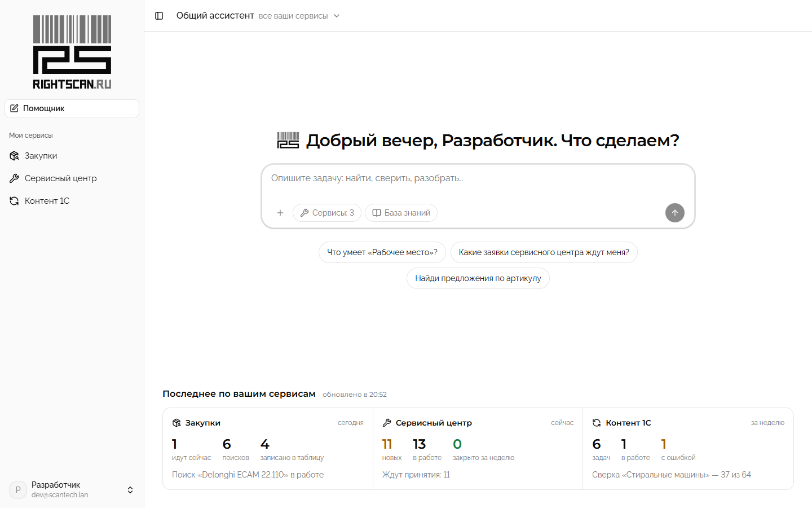The height and width of the screenshot is (508, 812).
Task: Click the «Последнее по вашим сервисам» heading
Action: (239, 394)
